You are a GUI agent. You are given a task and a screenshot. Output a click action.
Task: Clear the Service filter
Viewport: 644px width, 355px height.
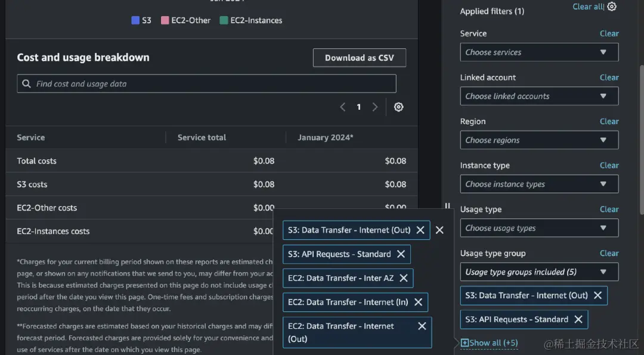click(x=609, y=33)
